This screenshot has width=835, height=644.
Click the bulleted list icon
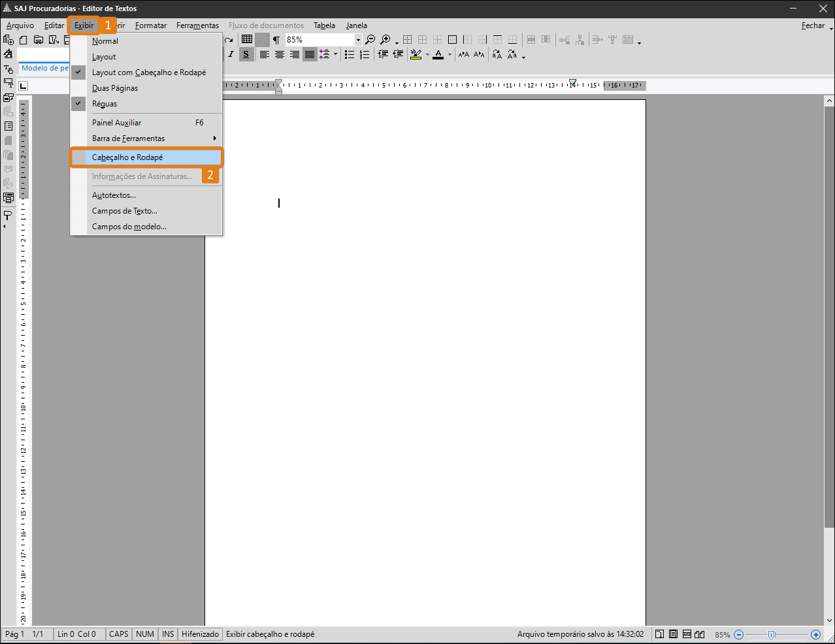point(350,54)
